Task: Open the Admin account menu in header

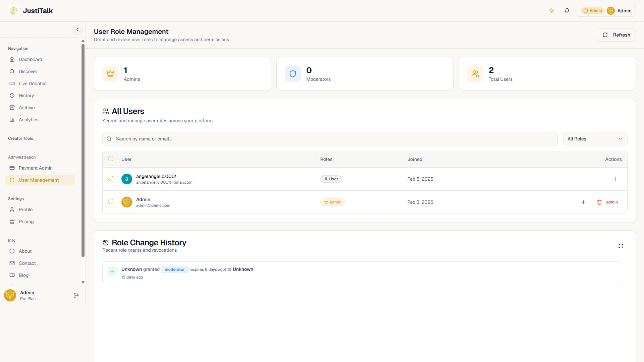Action: (606, 11)
